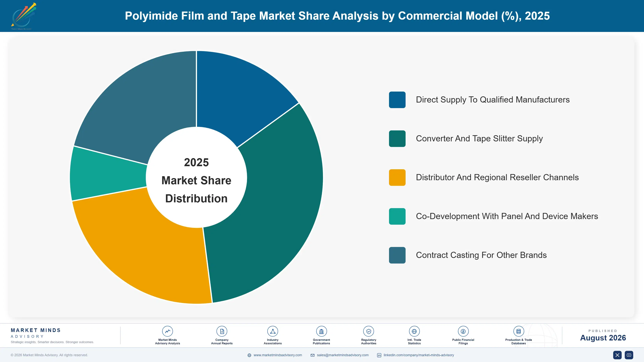644x362 pixels.
Task: Click 'August 2026' published date
Action: (603, 338)
